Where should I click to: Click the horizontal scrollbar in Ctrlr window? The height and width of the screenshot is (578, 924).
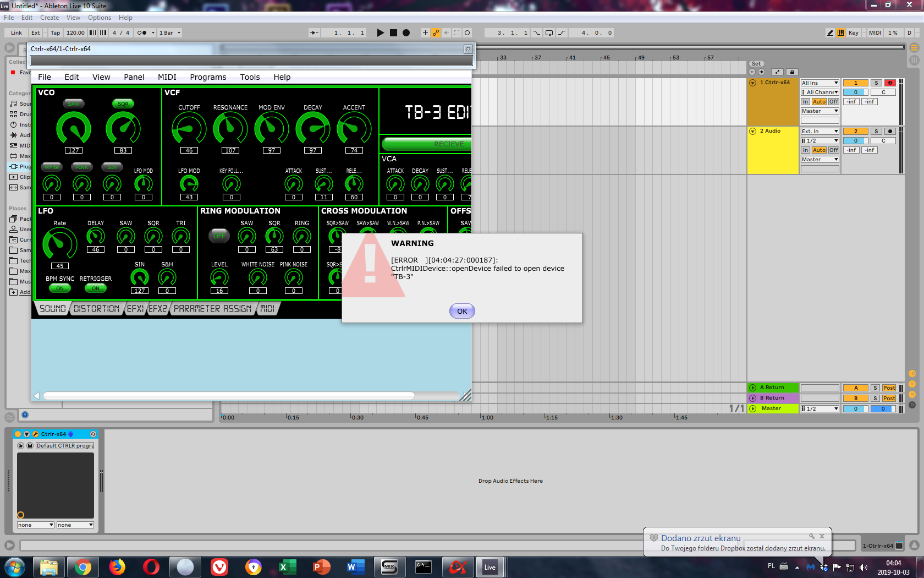tap(229, 395)
